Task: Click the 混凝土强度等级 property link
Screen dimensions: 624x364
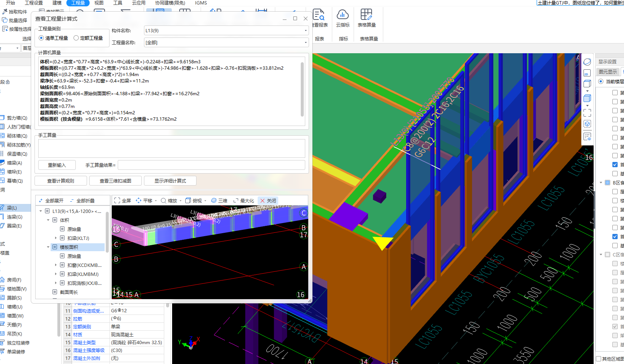Action: (89, 350)
